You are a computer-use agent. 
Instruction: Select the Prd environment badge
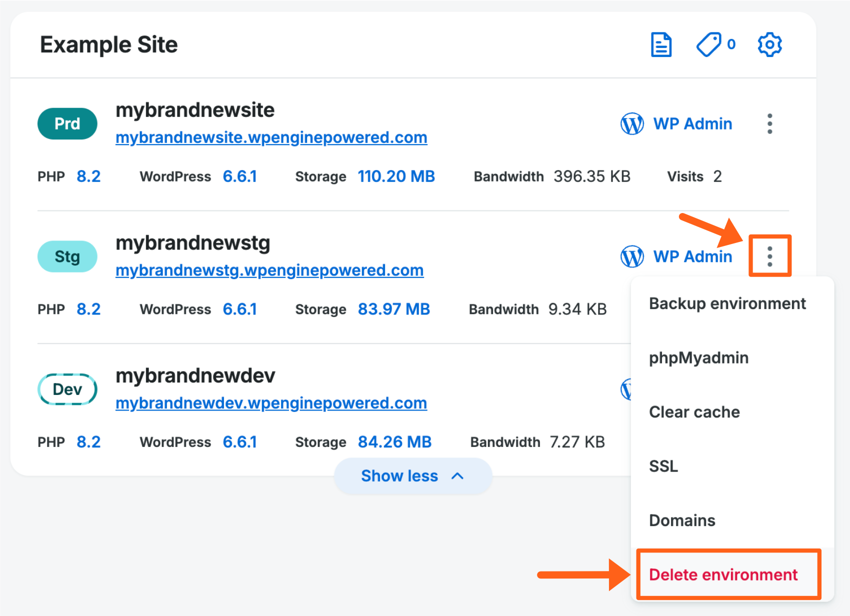click(x=67, y=123)
